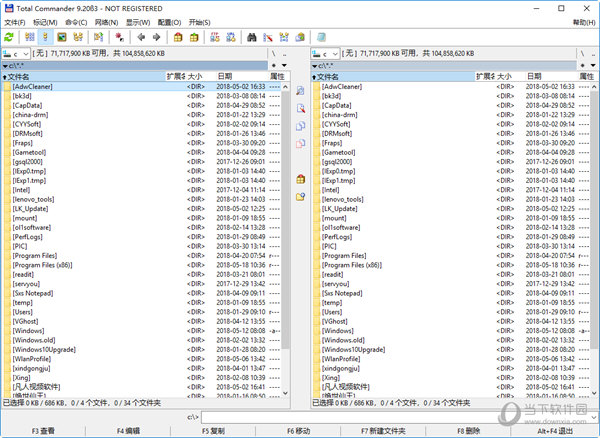Click the copy names to clipboard icon
The height and width of the screenshot is (438, 600).
click(x=300, y=37)
